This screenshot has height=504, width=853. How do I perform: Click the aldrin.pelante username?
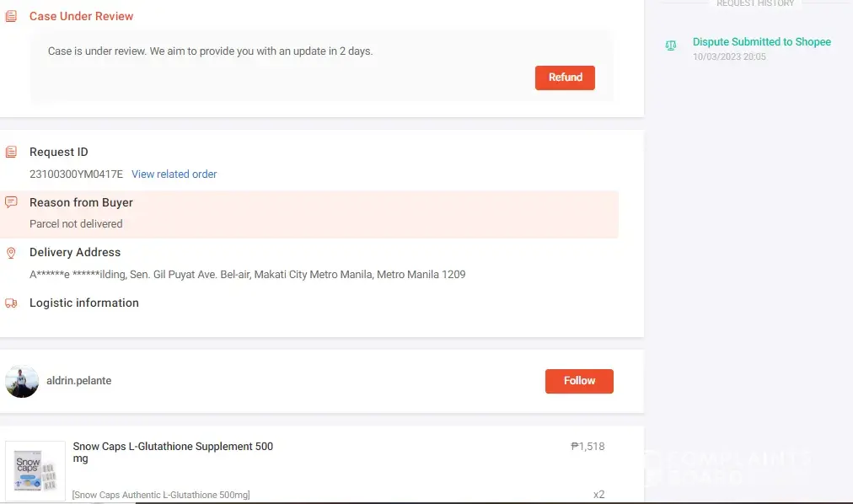78,381
